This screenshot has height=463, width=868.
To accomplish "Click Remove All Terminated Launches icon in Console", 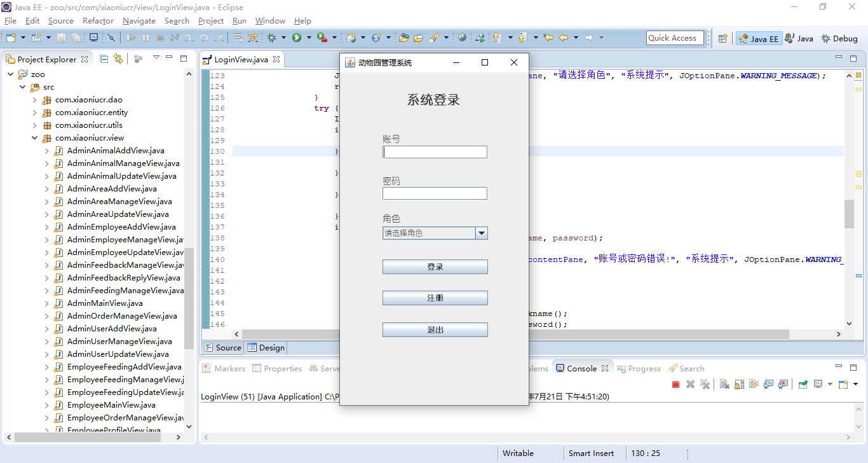I will pyautogui.click(x=705, y=385).
